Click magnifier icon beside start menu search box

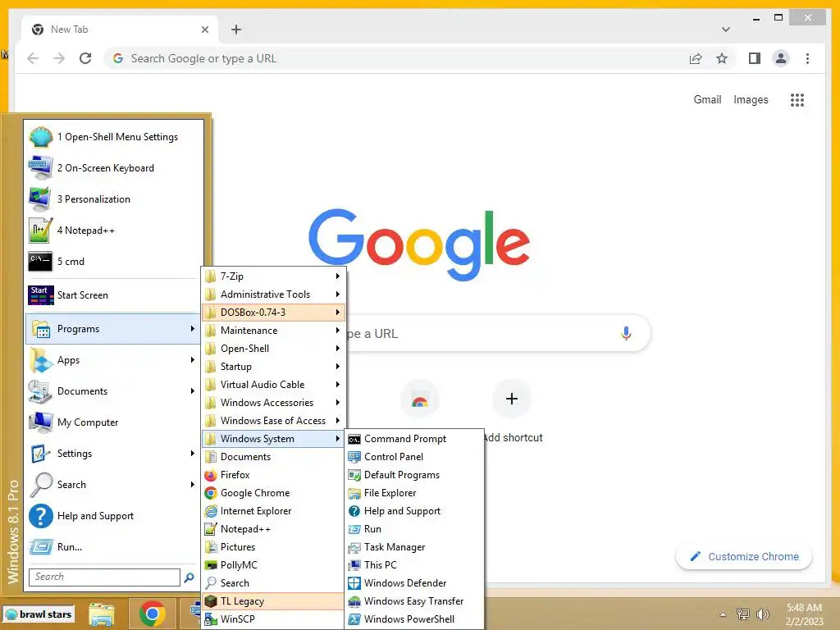click(189, 577)
